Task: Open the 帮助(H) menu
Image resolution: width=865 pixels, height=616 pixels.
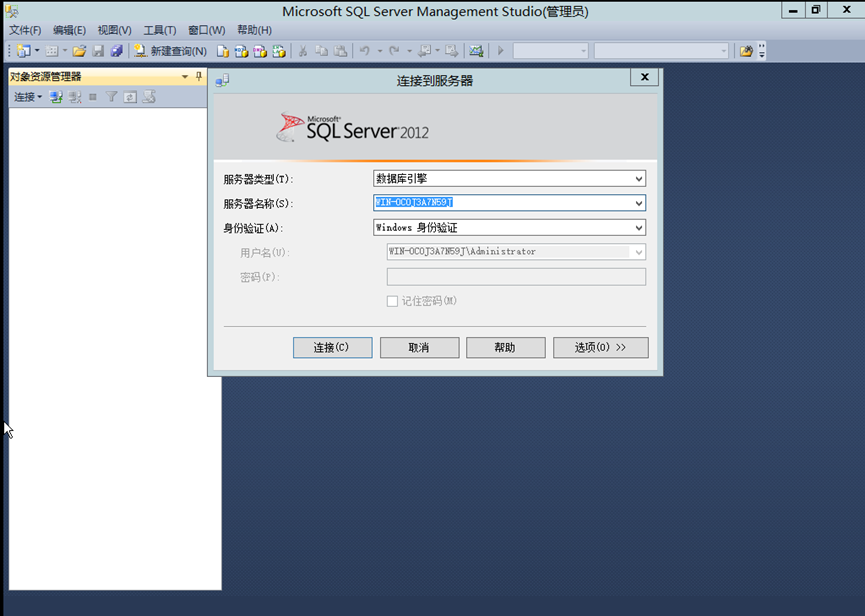Action: pos(254,30)
